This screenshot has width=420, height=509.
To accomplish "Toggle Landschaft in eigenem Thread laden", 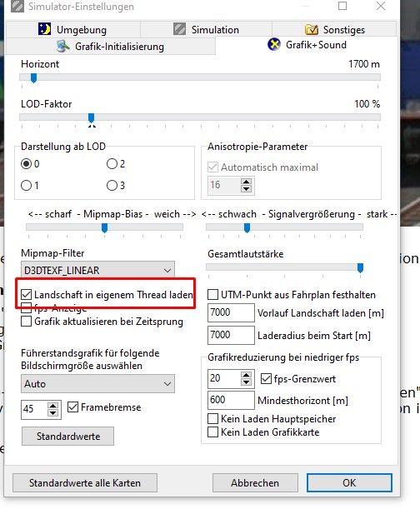I will click(26, 294).
